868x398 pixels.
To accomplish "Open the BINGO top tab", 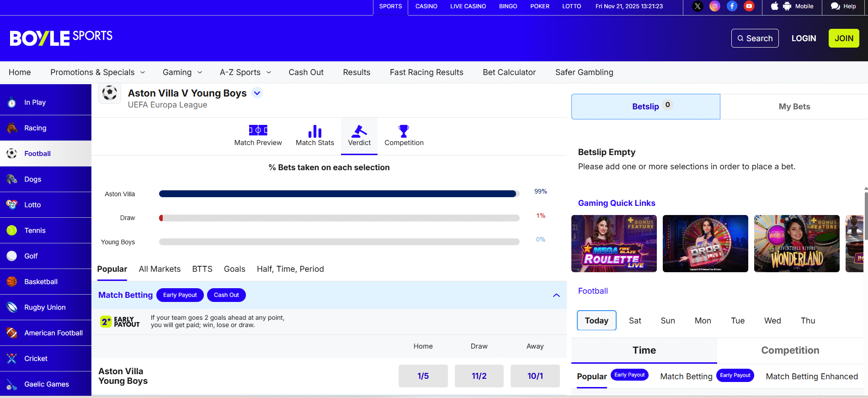I will click(x=508, y=6).
